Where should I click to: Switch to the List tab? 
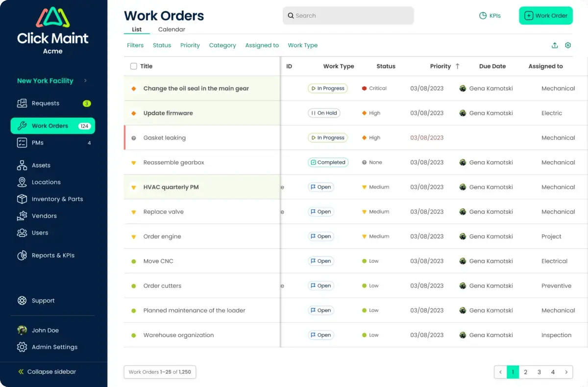click(x=137, y=29)
